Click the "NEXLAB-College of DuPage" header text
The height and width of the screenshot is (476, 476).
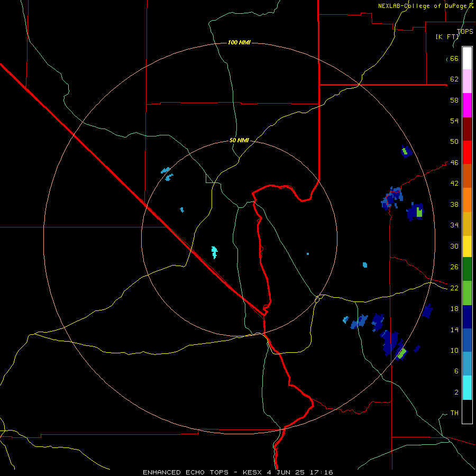tap(423, 6)
